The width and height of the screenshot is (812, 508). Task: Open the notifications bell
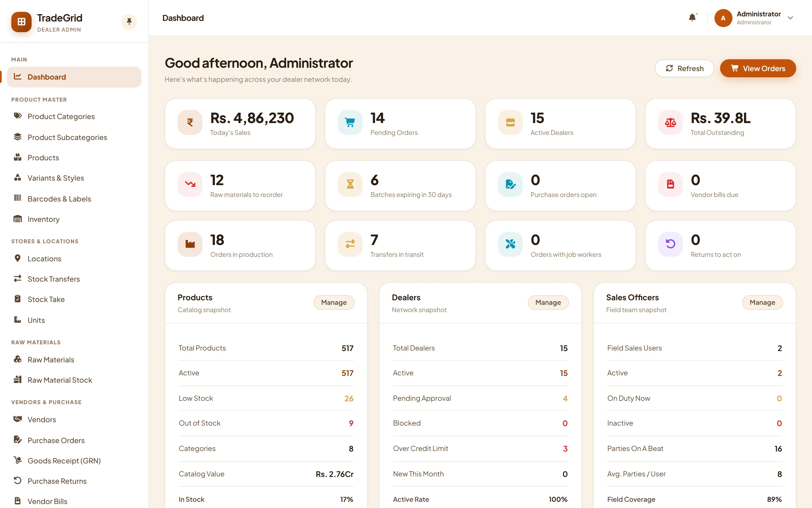[x=692, y=17]
